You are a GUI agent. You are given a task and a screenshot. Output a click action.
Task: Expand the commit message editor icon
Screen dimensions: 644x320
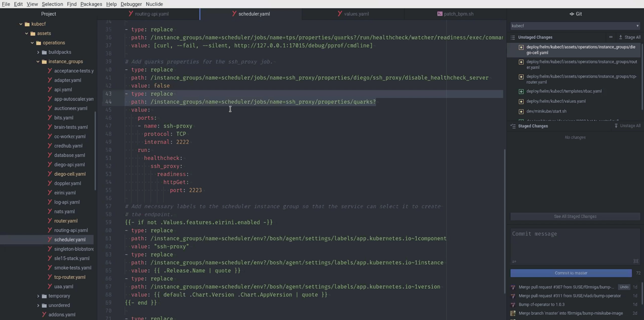click(636, 261)
